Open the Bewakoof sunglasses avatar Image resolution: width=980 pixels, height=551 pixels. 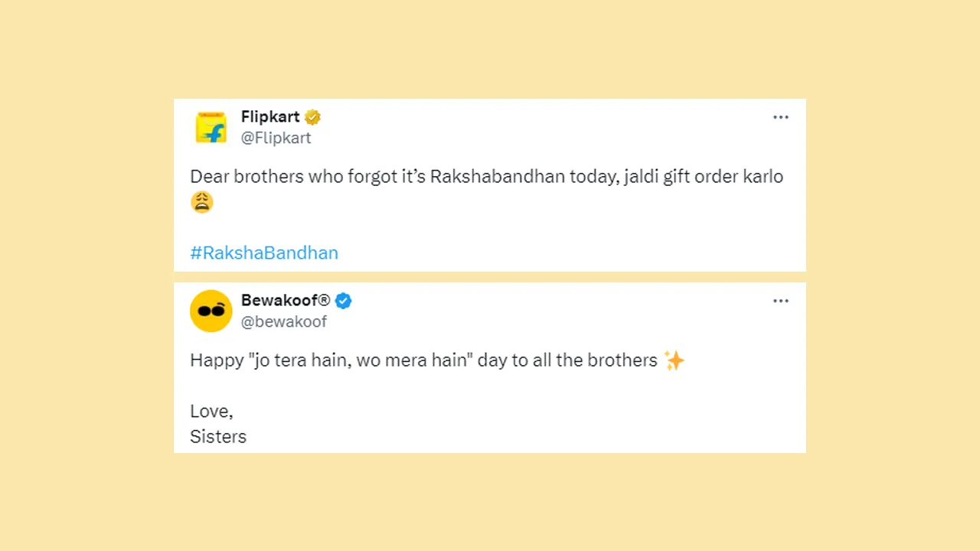(x=211, y=311)
